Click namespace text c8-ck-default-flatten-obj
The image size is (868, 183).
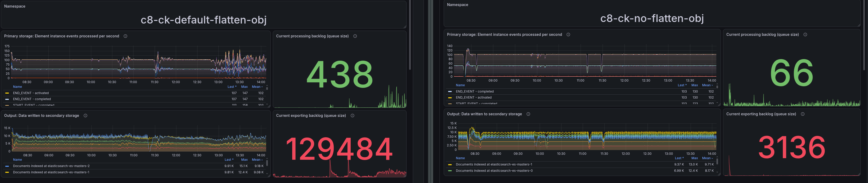(204, 20)
